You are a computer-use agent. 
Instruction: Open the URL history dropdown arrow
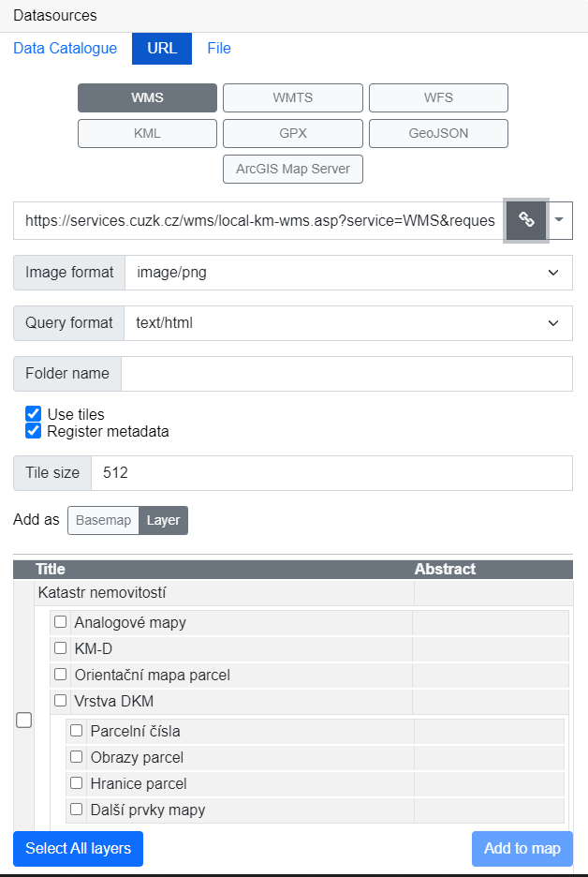click(559, 220)
